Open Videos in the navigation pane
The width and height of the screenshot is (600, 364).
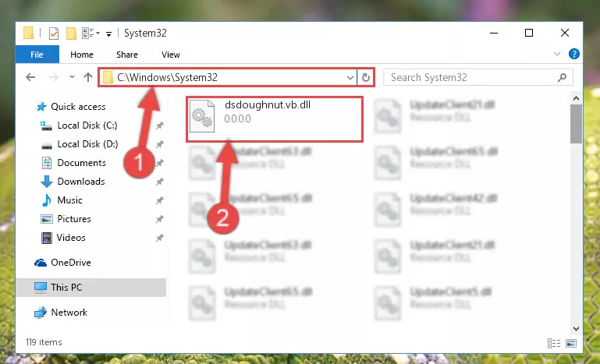(x=71, y=238)
